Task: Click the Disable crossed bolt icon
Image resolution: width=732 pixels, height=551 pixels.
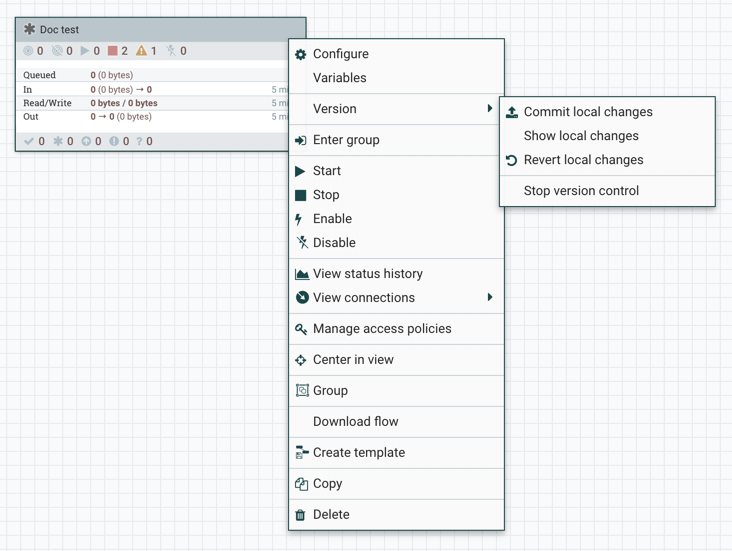Action: pyautogui.click(x=301, y=243)
